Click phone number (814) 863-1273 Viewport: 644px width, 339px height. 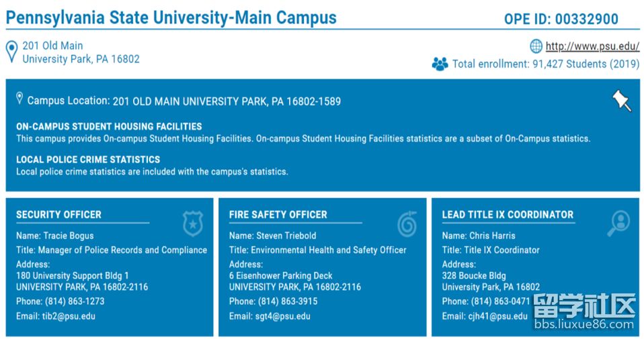click(75, 301)
